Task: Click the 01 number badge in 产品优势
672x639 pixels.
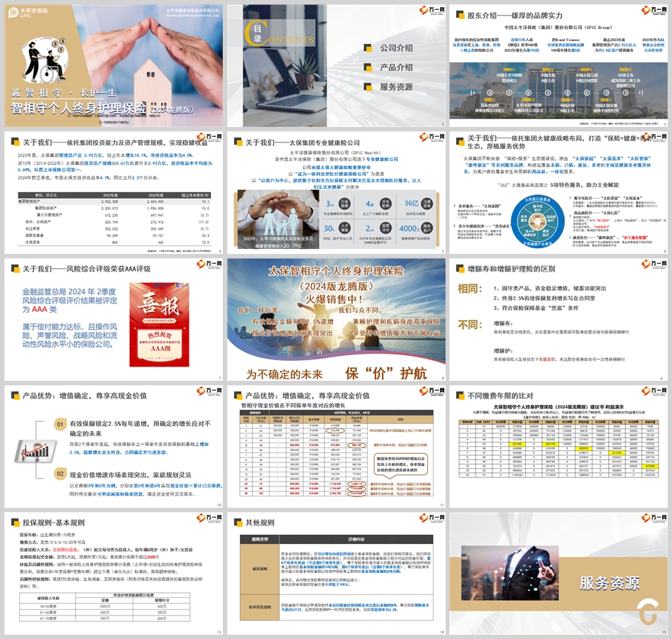Action: click(60, 424)
